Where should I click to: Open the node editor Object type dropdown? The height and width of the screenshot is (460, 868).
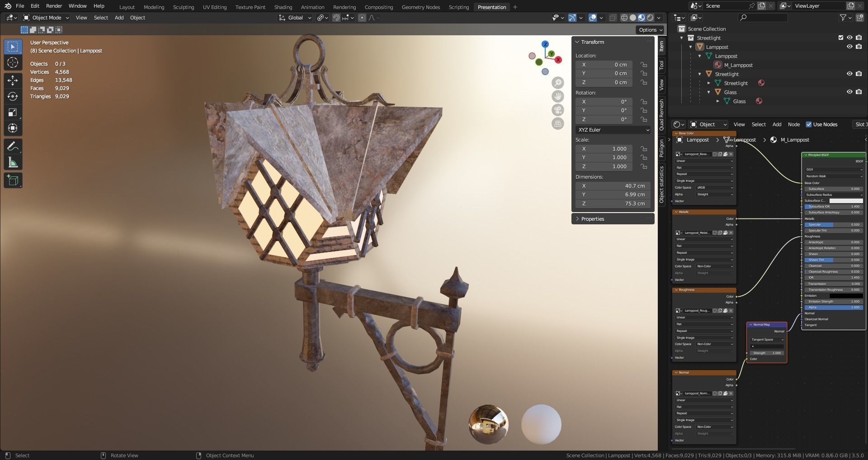[708, 124]
